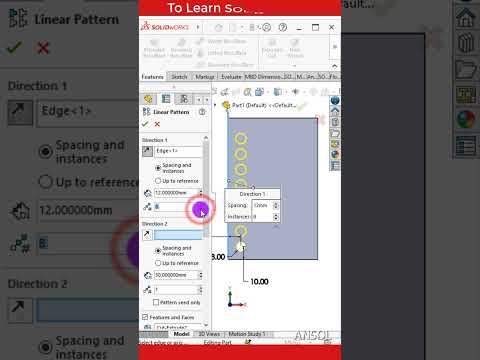Click the 50.000000mm Direction 2 spacing field
Image resolution: width=480 pixels, height=360 pixels.
coord(176,275)
